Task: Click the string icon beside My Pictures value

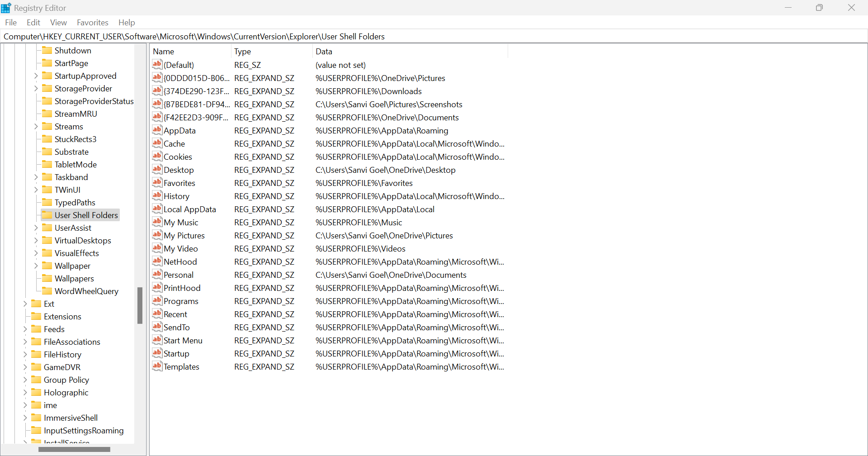Action: [157, 235]
